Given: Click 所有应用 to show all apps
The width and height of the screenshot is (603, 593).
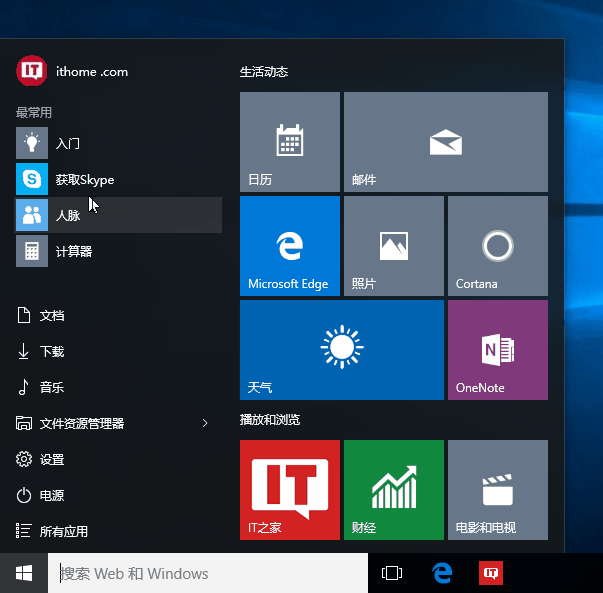Looking at the screenshot, I should pos(63,532).
